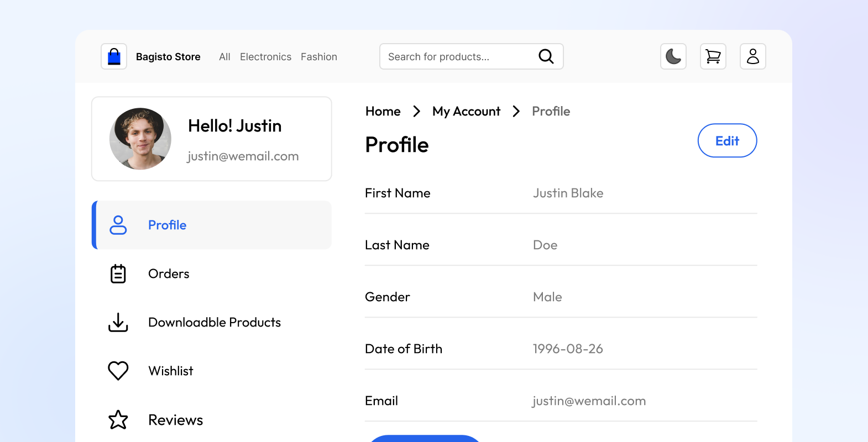Click the chevron after Home breadcrumb
868x442 pixels.
417,112
